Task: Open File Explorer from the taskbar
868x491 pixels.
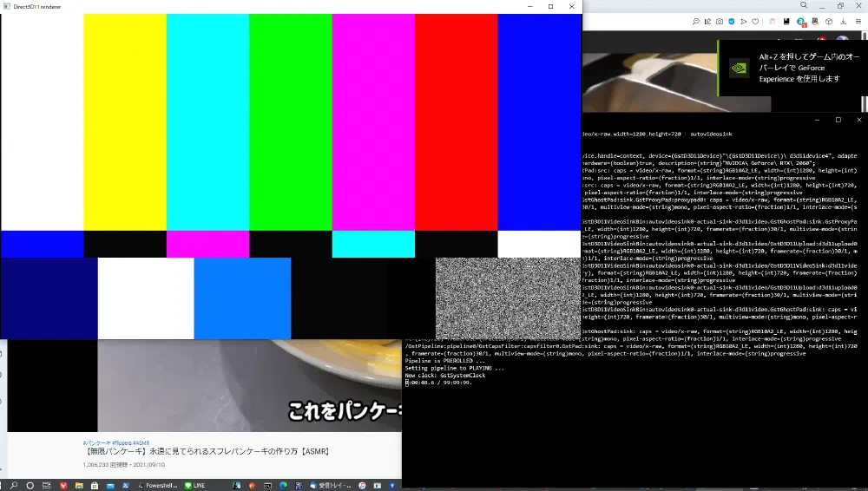Action: click(79, 486)
